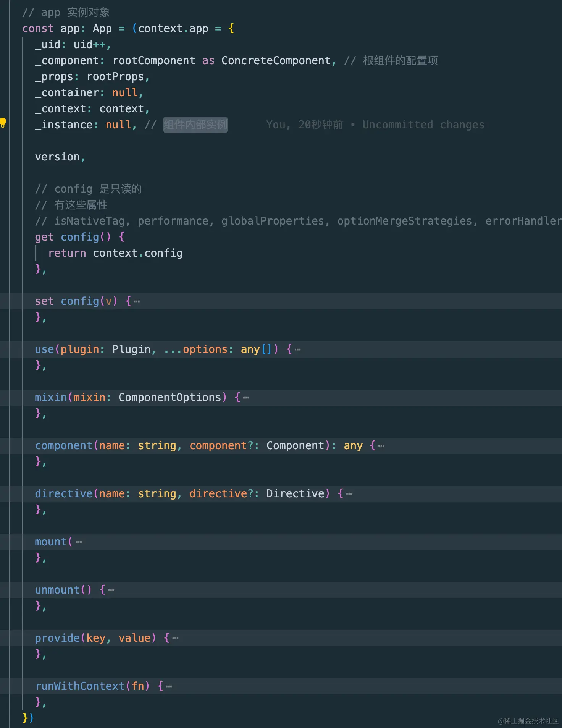Click 'null' on the _container line
The width and height of the screenshot is (562, 728).
tap(125, 93)
